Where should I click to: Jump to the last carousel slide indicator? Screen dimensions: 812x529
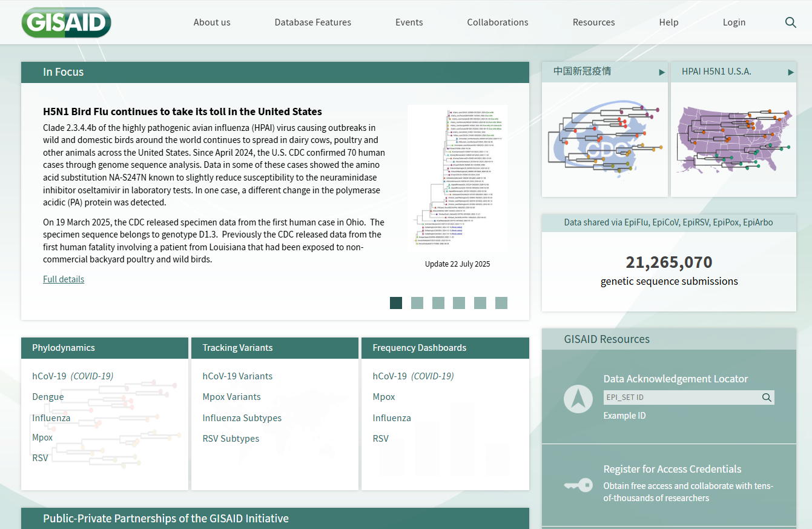click(x=501, y=303)
